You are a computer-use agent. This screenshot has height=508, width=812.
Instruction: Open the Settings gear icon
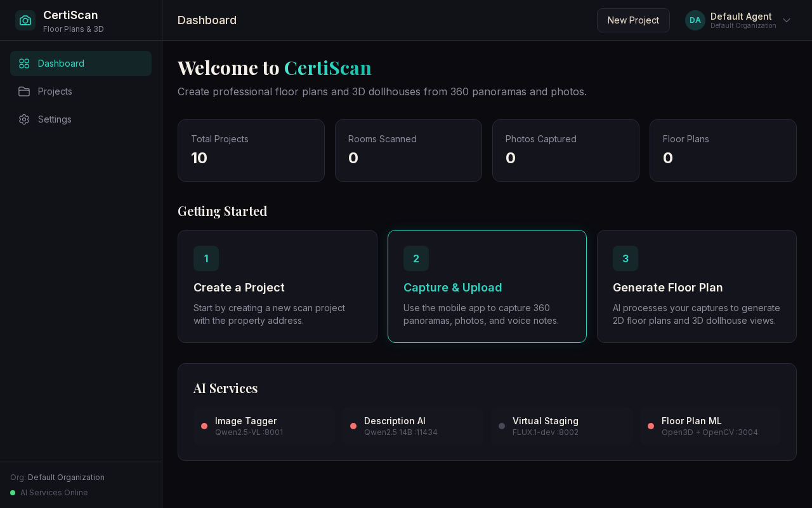(x=24, y=119)
